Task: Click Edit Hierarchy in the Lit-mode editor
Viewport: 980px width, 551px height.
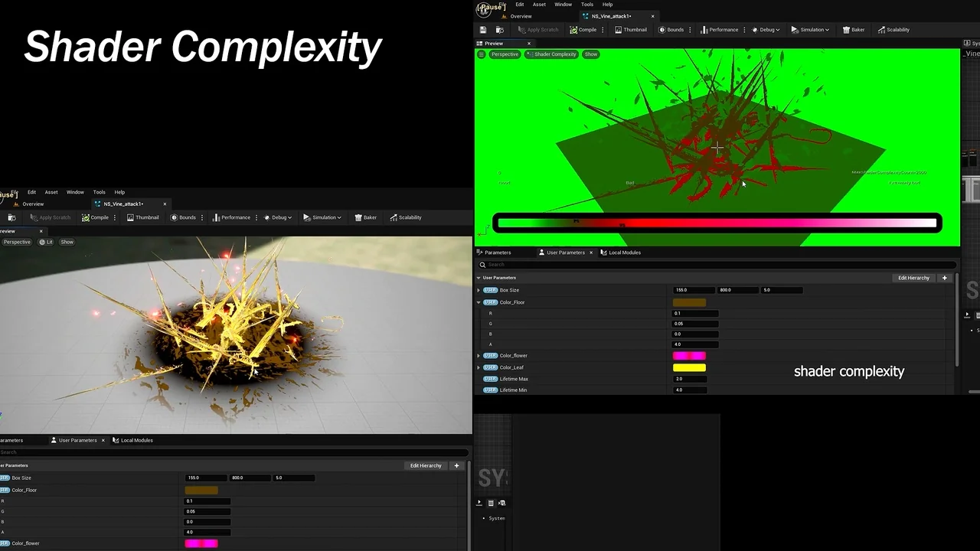Action: pos(425,465)
